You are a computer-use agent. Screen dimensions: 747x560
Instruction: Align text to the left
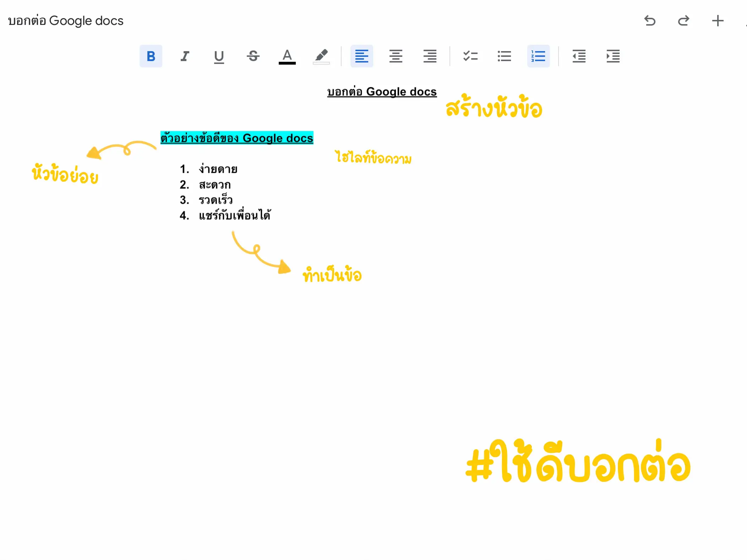pyautogui.click(x=361, y=56)
